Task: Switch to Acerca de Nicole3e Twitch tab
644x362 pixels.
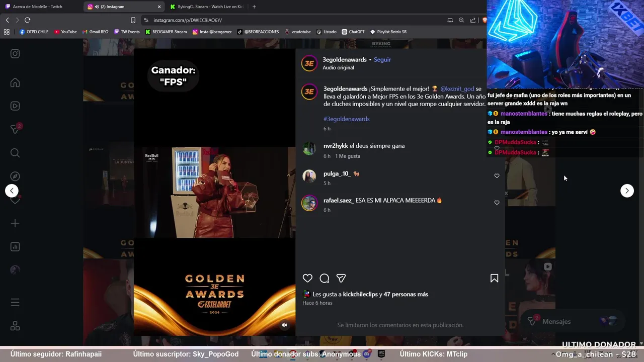Action: tap(39, 7)
